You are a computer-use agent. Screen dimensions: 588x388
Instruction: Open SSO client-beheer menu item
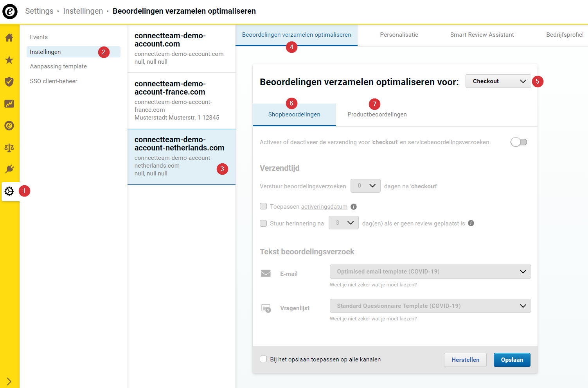(54, 81)
